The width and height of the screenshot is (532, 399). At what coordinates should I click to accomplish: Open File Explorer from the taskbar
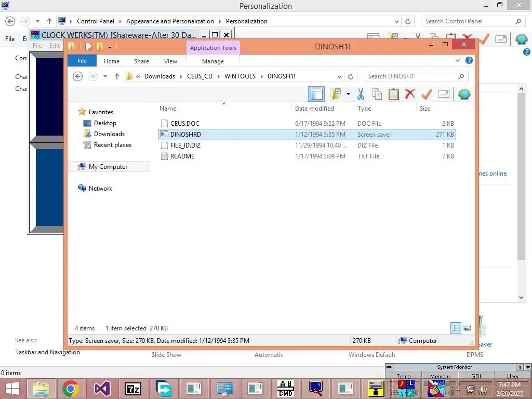[x=41, y=389]
